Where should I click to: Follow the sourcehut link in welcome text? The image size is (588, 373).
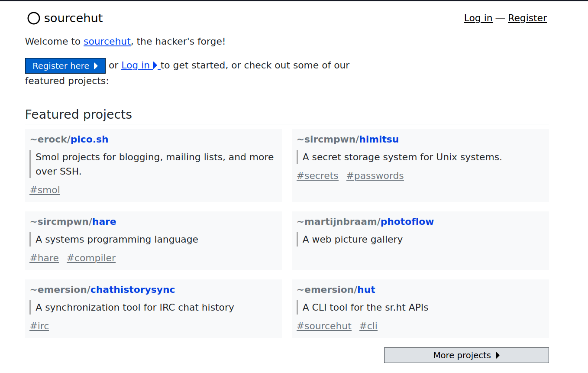pyautogui.click(x=107, y=42)
